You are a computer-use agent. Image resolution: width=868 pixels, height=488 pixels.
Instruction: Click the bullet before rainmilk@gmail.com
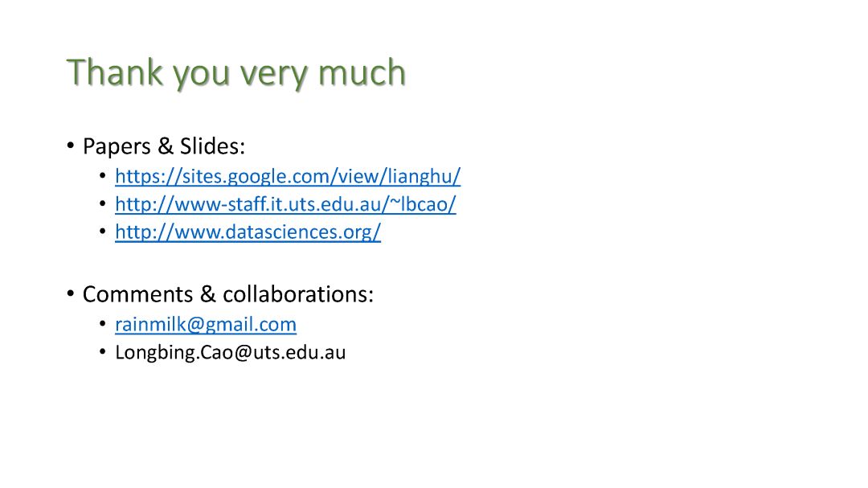click(x=102, y=323)
